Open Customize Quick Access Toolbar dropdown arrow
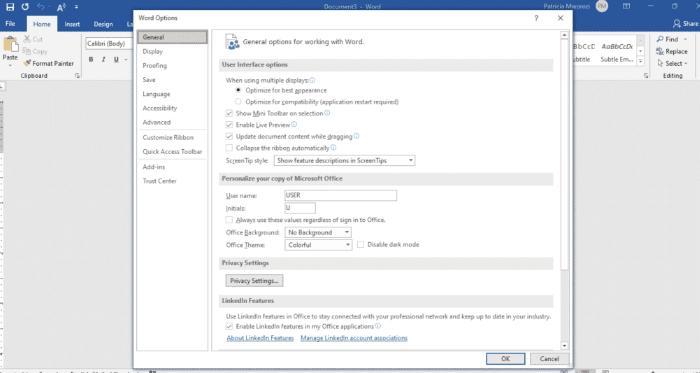Viewport: 700px width, 373px height. coord(76,7)
